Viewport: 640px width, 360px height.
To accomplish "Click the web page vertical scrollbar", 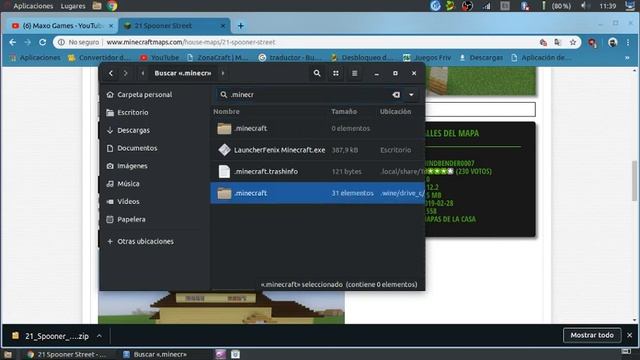I will pyautogui.click(x=634, y=181).
